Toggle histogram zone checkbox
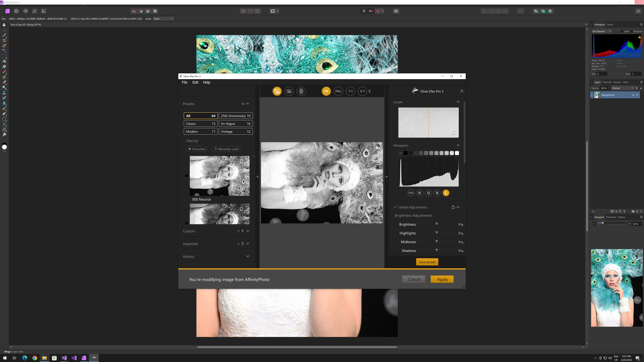The width and height of the screenshot is (644, 362). pos(400,153)
